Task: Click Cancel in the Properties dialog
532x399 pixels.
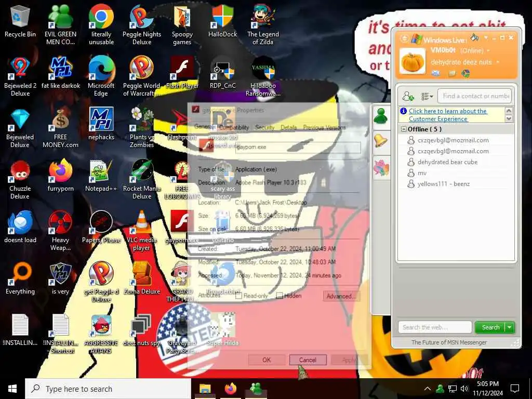Action: pyautogui.click(x=308, y=360)
